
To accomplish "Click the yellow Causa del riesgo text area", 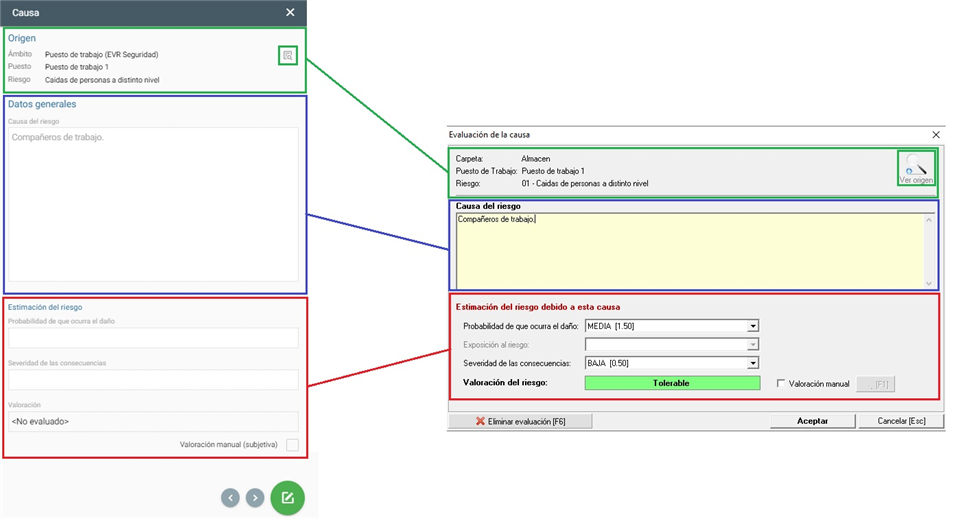I will (688, 250).
